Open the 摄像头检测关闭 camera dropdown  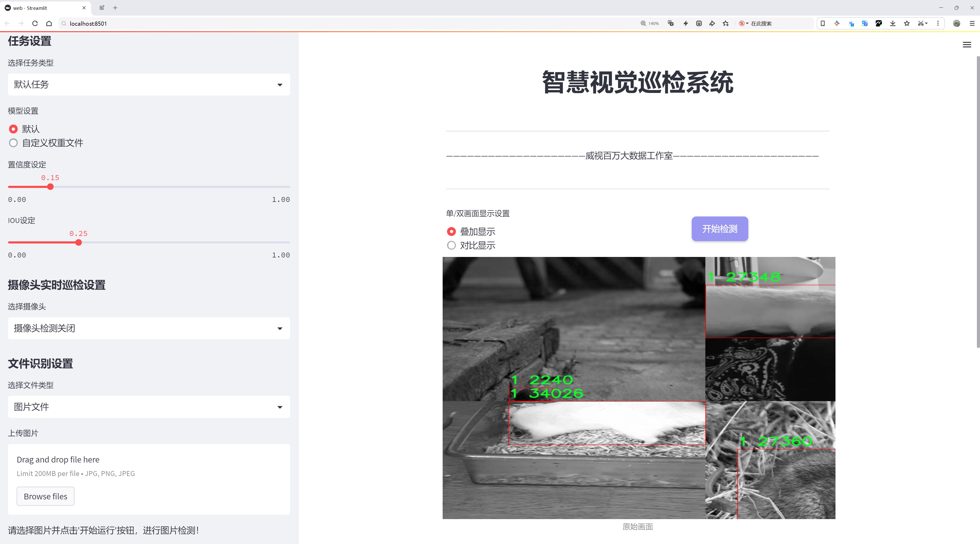[x=149, y=328]
